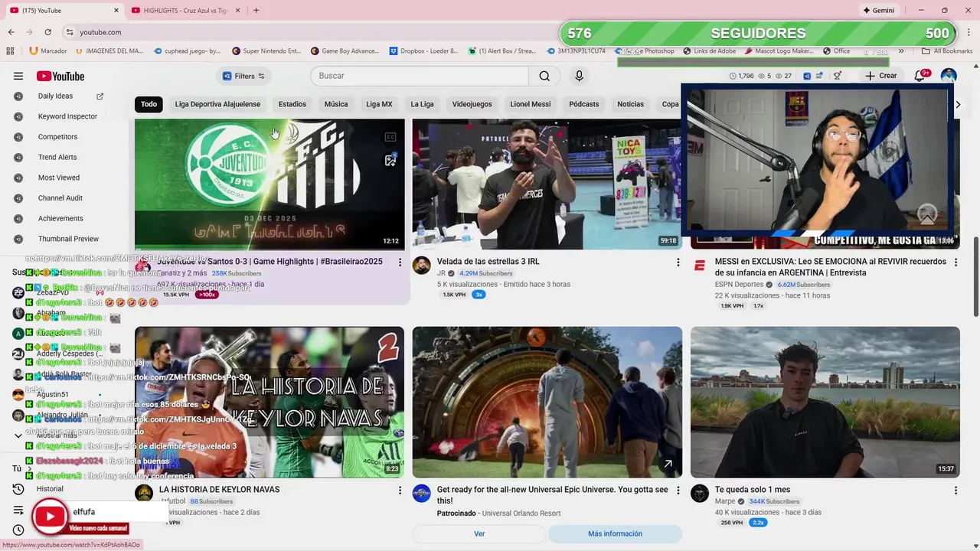Viewport: 980px width, 551px height.
Task: Select the Todo chip
Action: pyautogui.click(x=149, y=104)
